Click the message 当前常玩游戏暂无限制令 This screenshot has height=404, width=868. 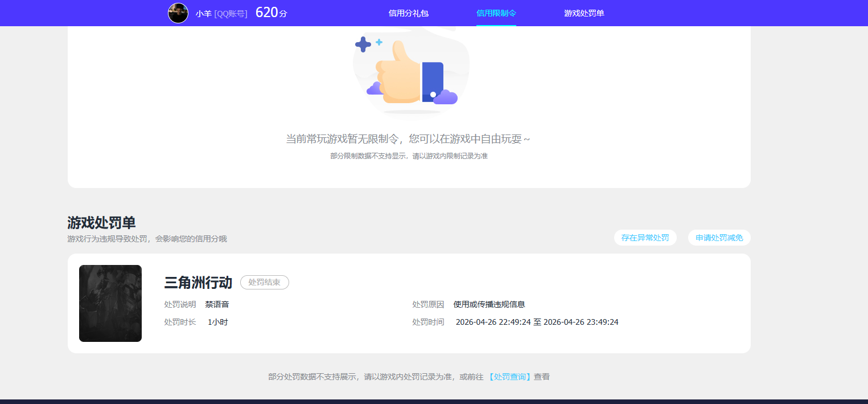[408, 139]
